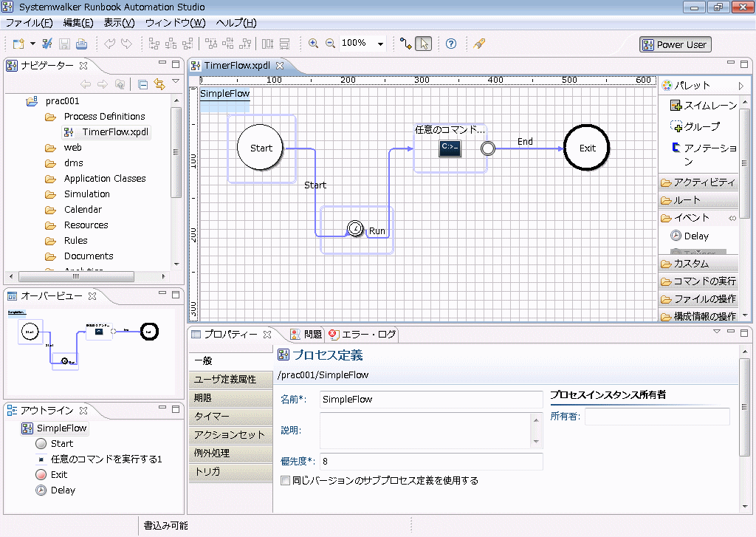Select the グループ palette tool
The image size is (756, 537).
click(695, 126)
